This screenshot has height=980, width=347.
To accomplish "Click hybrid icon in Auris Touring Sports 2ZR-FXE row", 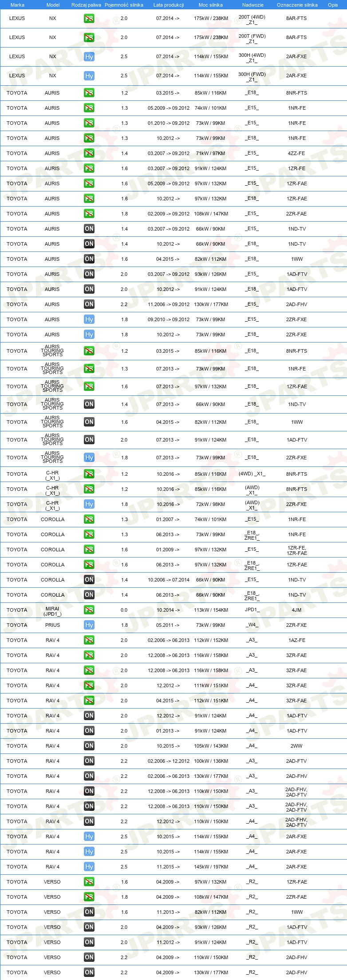I will pyautogui.click(x=89, y=458).
